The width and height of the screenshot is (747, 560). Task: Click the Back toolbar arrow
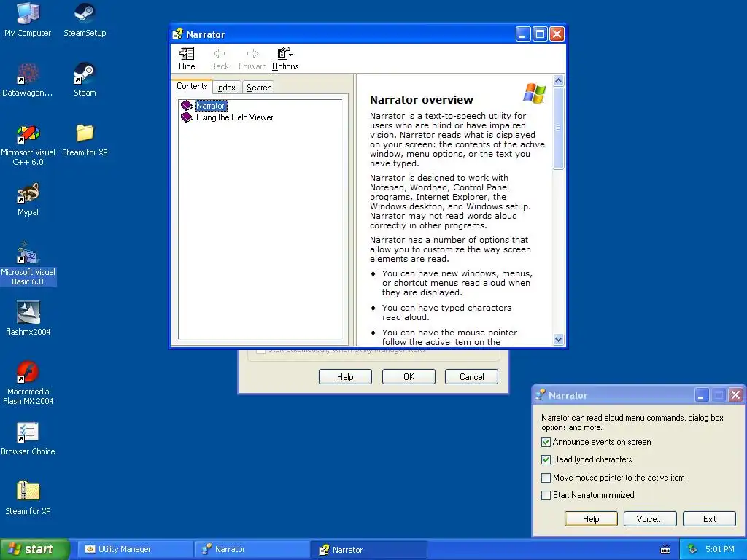click(220, 58)
